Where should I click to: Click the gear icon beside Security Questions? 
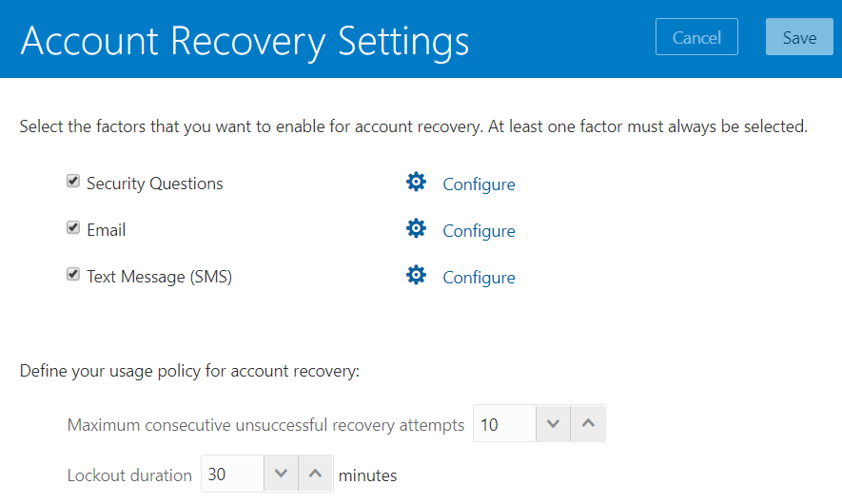tap(416, 183)
